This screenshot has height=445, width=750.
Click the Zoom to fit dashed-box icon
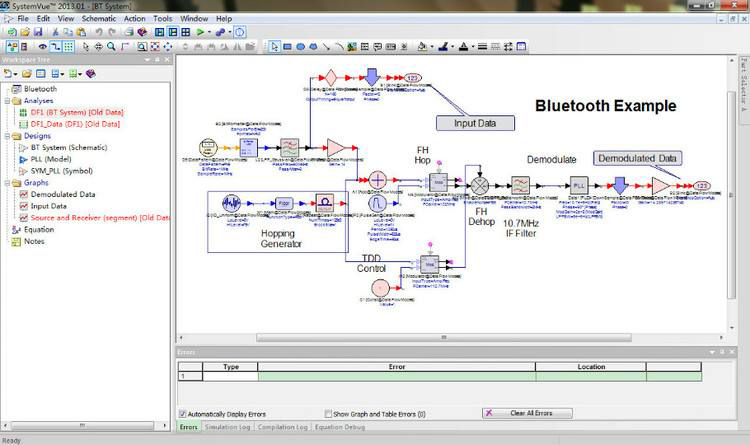click(x=155, y=46)
